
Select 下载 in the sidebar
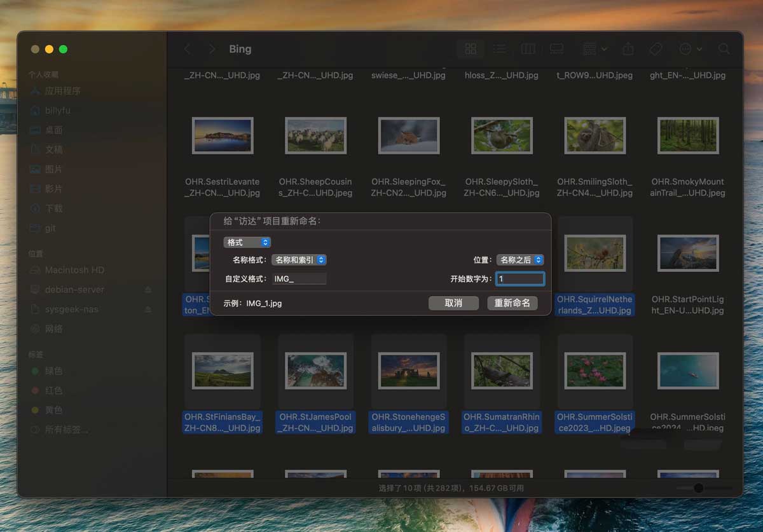tap(53, 208)
